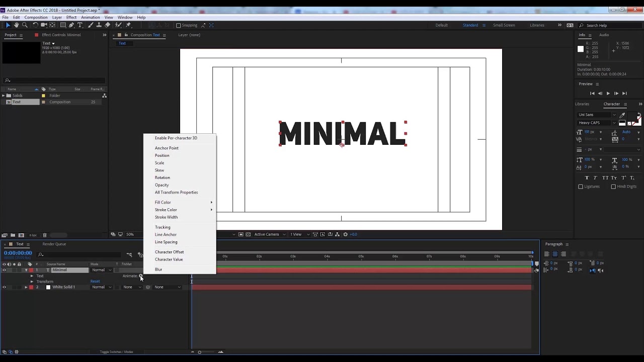Click the White Solid 1 label color

tap(31, 287)
